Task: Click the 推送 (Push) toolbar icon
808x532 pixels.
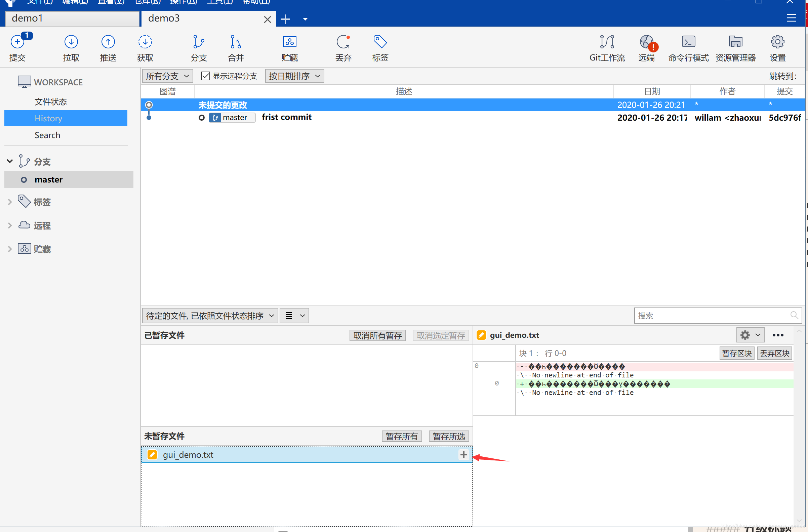Action: (108, 42)
